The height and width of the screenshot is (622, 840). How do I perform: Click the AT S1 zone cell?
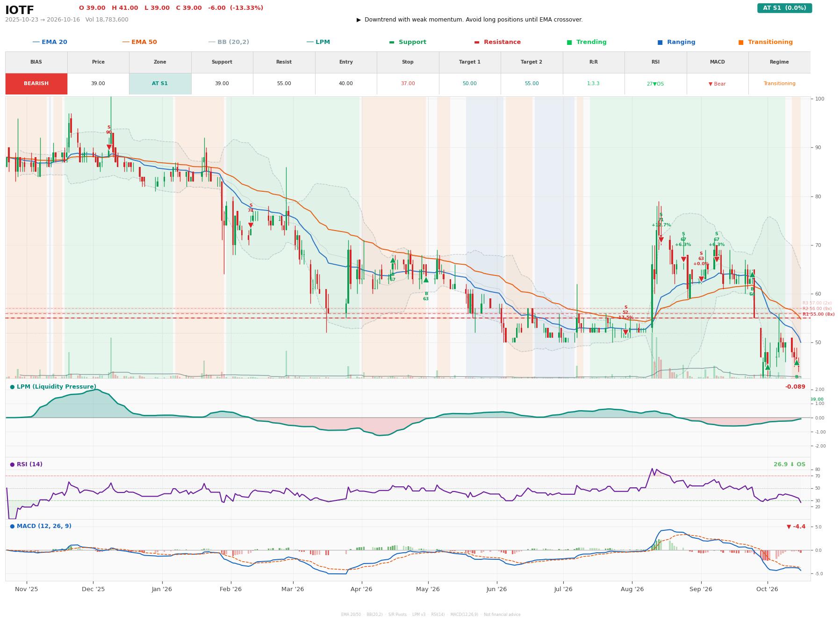[160, 84]
